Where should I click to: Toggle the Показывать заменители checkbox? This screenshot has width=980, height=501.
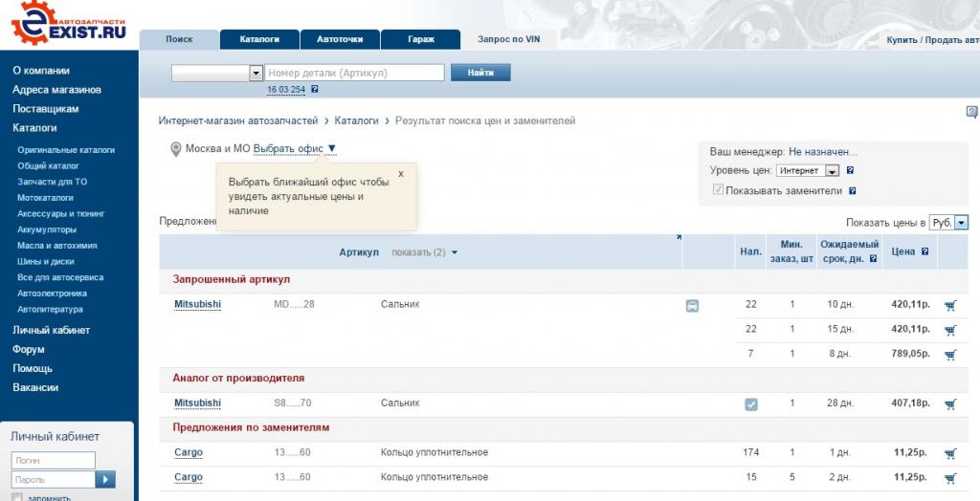click(x=718, y=190)
